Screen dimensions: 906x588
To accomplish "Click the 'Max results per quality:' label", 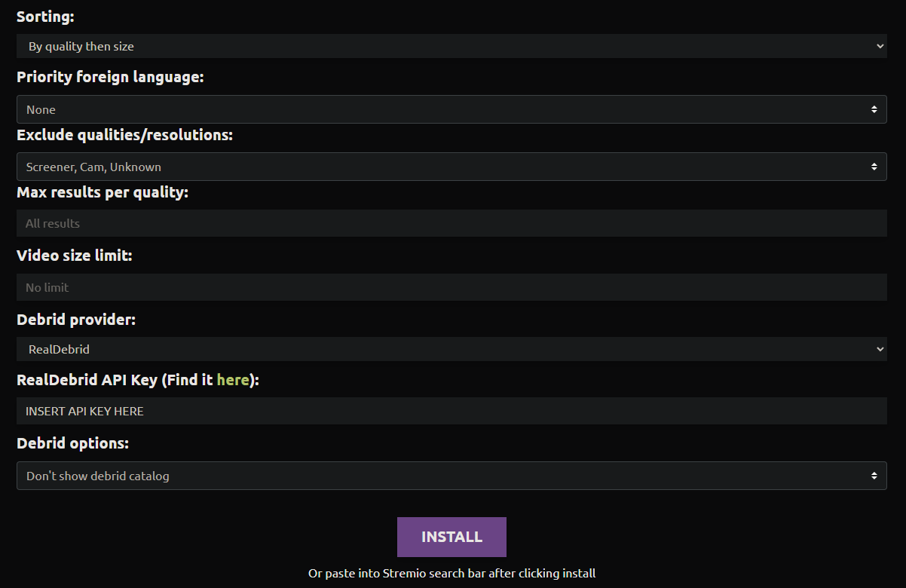I will click(x=103, y=192).
